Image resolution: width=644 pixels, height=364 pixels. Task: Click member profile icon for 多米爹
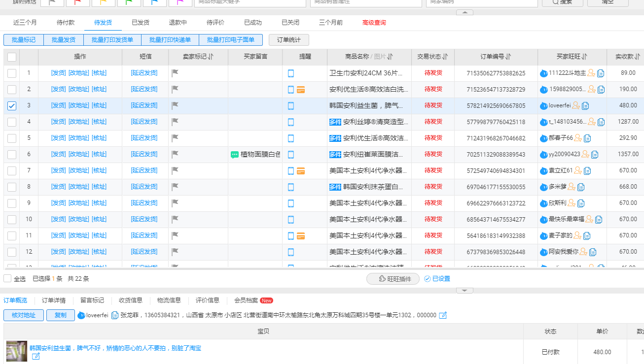tap(572, 187)
